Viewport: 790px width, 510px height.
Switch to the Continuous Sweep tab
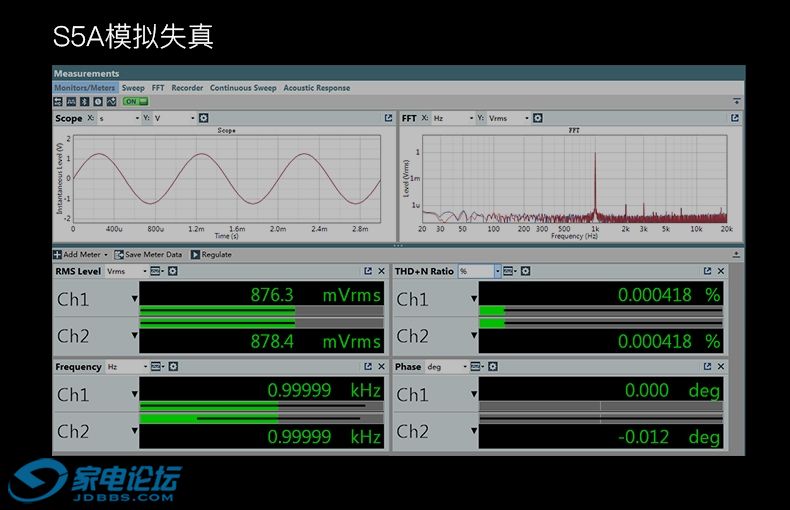coord(243,88)
